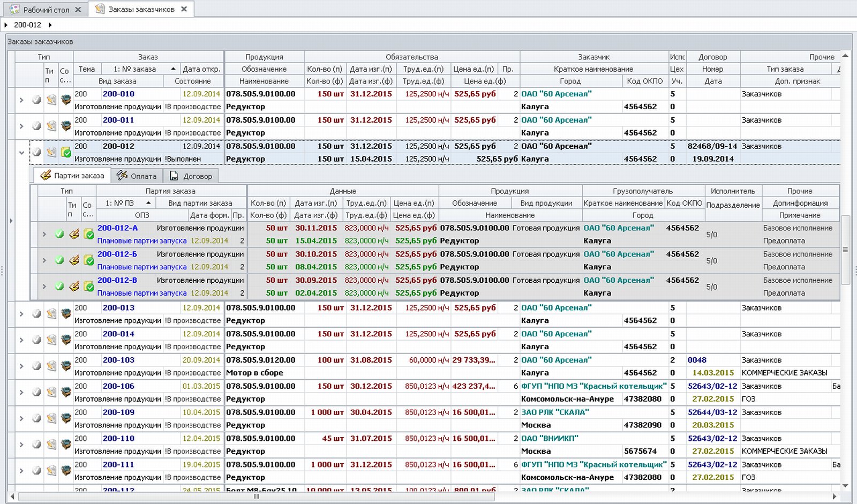The image size is (857, 504).
Task: Click the completed status icon for order 200-012
Action: click(66, 153)
